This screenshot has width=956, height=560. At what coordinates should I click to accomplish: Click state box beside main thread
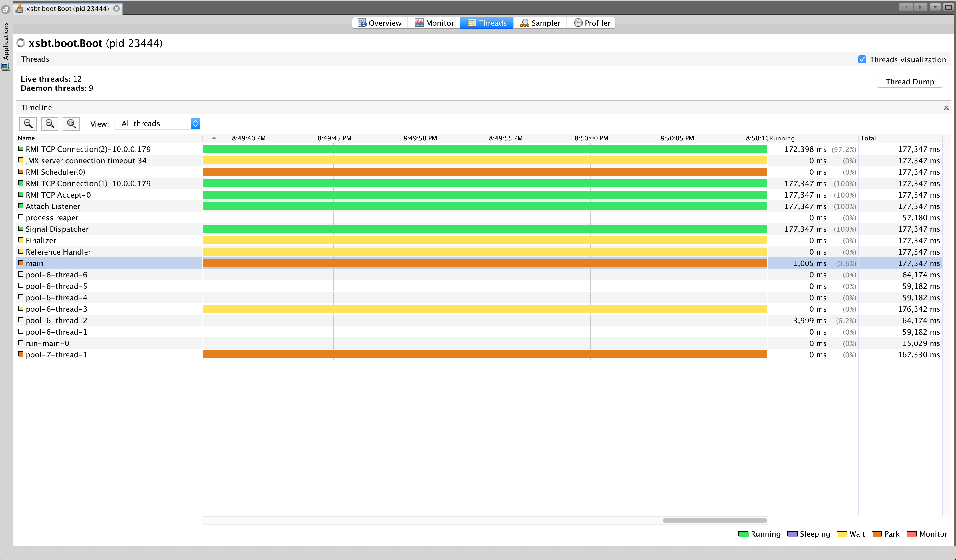(x=21, y=263)
